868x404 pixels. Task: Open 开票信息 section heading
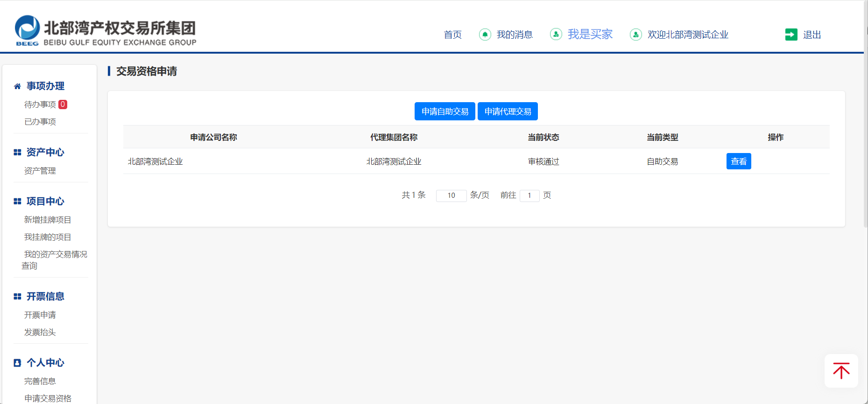coord(45,297)
